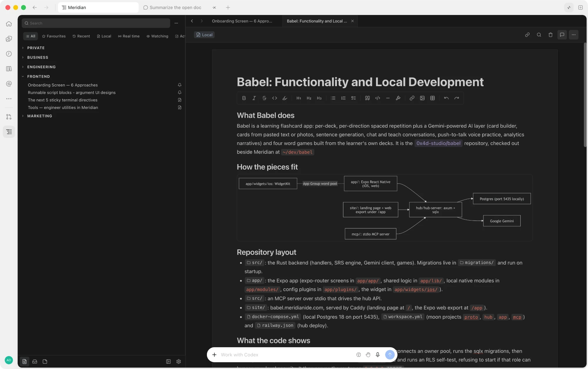Click the Local storage badge button

pos(204,35)
